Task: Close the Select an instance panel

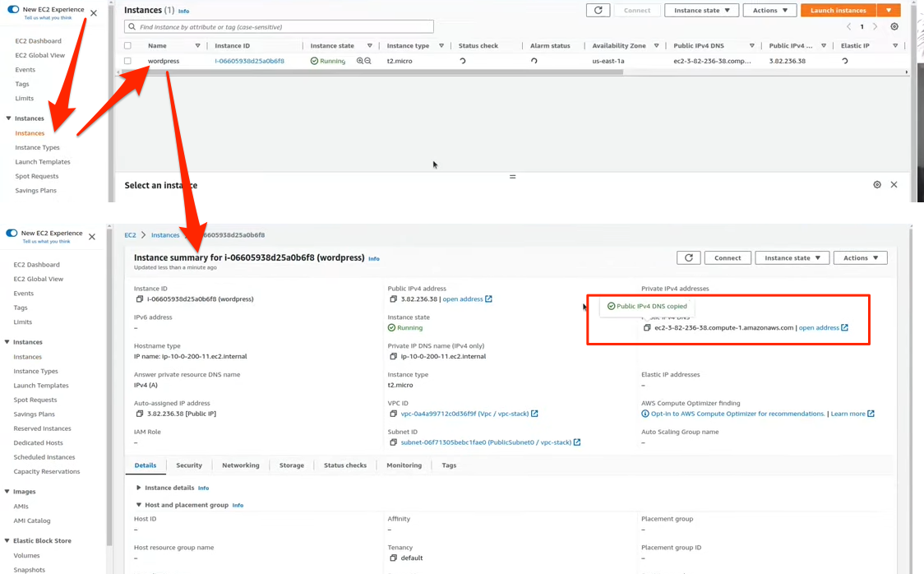Action: (x=894, y=185)
